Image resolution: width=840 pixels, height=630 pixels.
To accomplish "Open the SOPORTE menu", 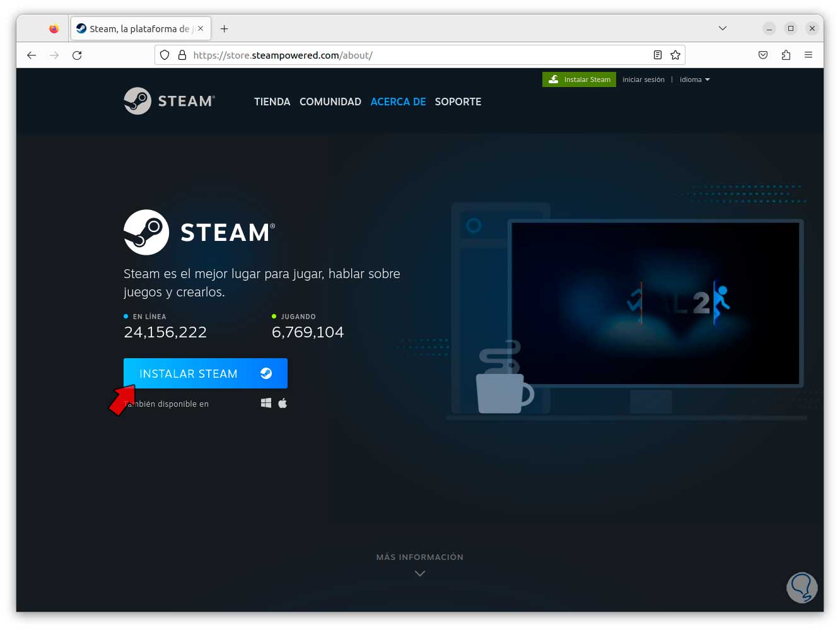I will tap(458, 102).
